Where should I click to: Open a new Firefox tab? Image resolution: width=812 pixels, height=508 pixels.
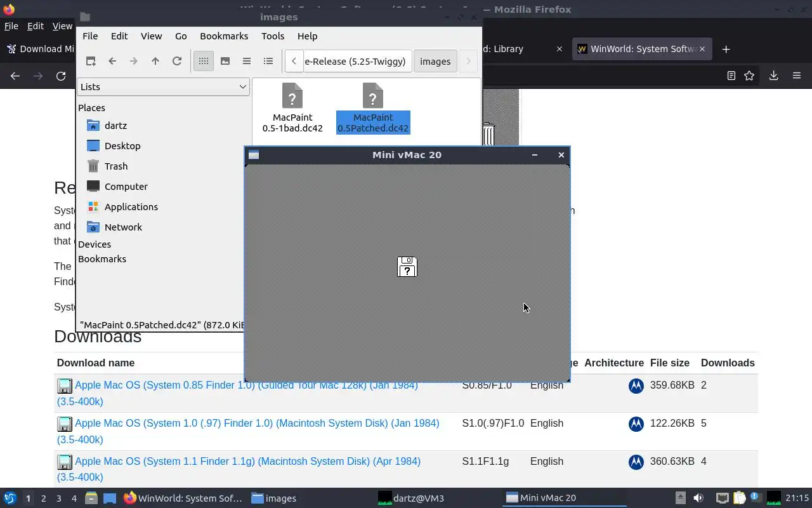(726, 49)
